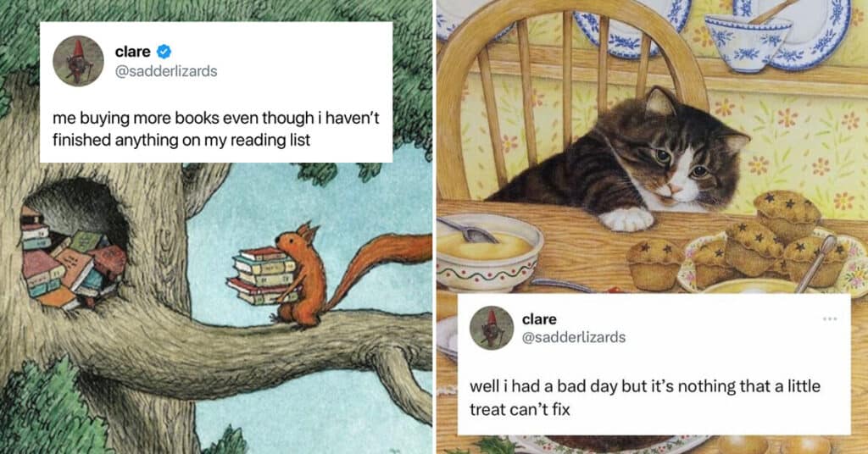Open the three-dot menu on treat tweet
The image size is (868, 454).
pyautogui.click(x=829, y=319)
